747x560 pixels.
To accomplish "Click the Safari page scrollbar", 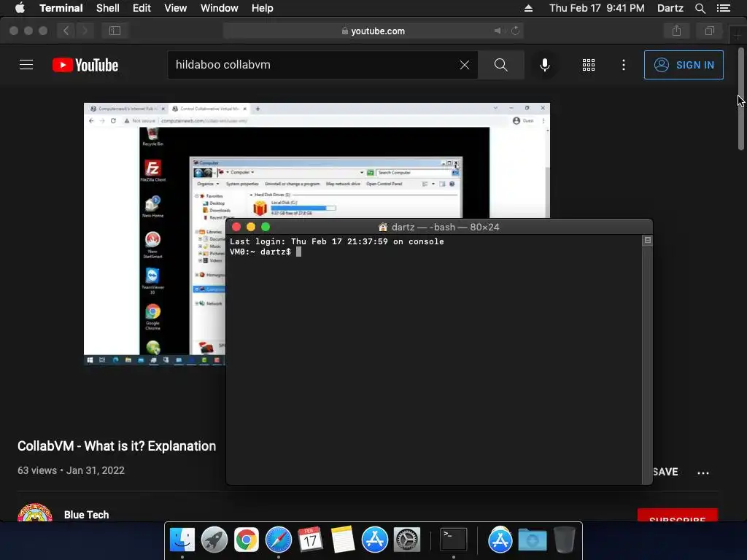I will coord(741,99).
